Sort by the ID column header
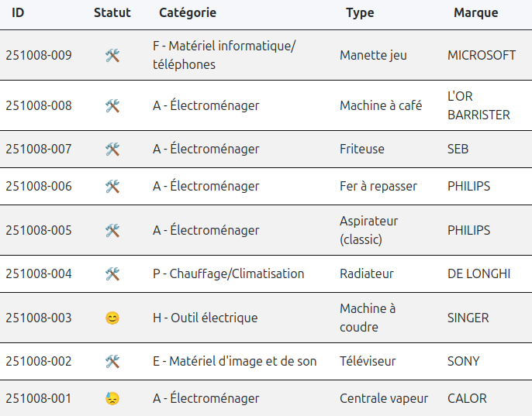The image size is (532, 416). [19, 13]
